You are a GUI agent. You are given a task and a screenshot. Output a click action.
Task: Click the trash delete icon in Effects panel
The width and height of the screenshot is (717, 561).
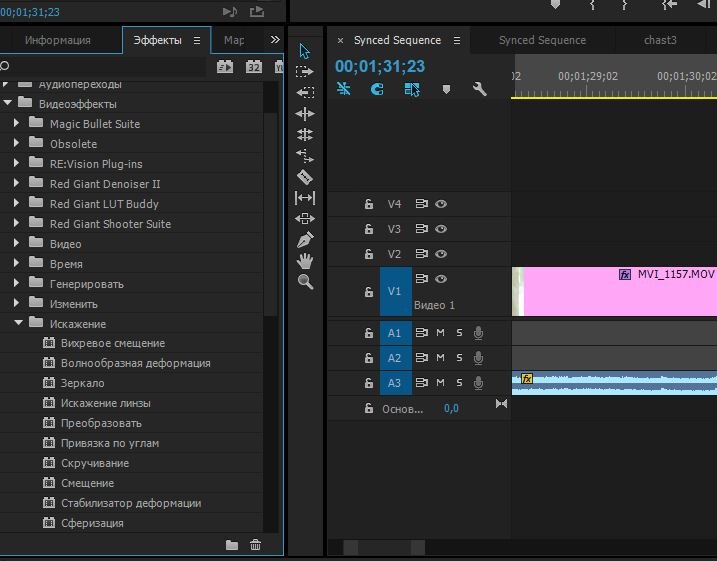pos(256,545)
